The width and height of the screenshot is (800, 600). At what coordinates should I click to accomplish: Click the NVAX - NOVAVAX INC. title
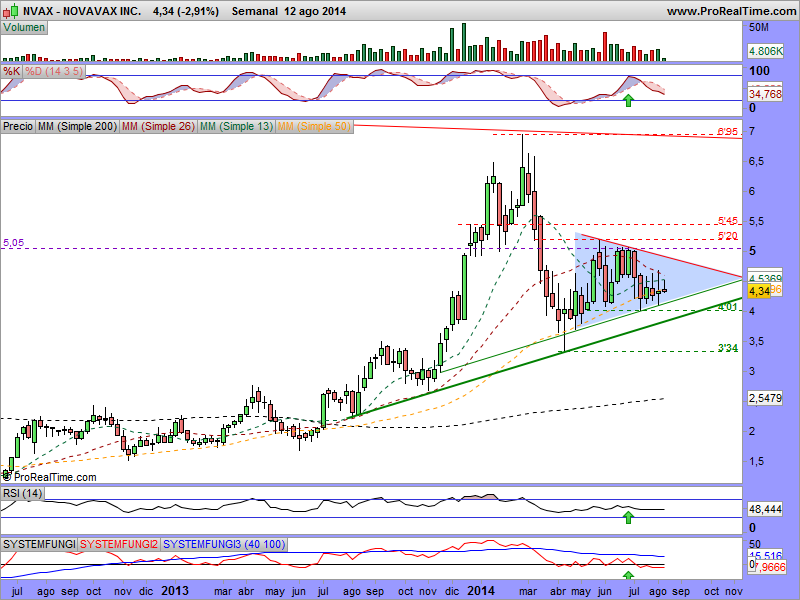(82, 11)
